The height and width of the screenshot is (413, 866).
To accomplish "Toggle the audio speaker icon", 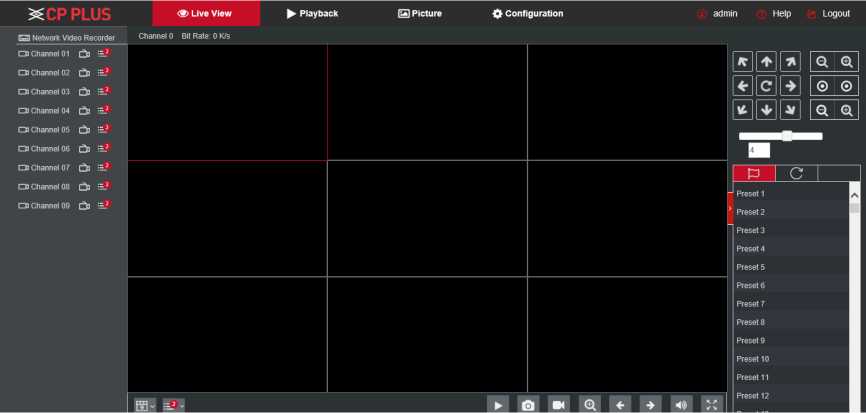I will (x=681, y=404).
